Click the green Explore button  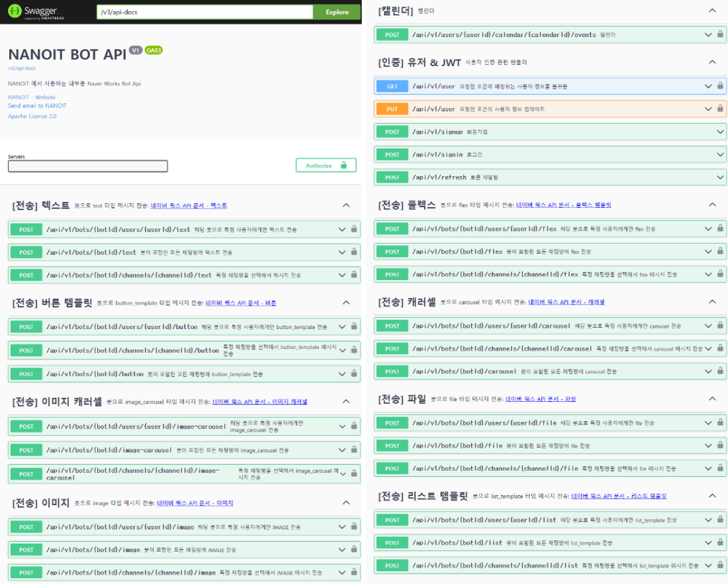click(x=337, y=12)
